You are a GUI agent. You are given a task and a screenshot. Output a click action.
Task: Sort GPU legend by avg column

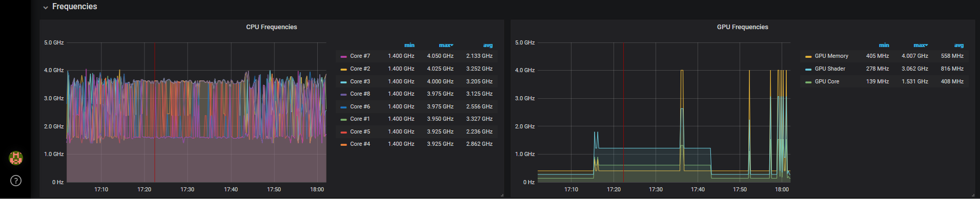pos(959,45)
